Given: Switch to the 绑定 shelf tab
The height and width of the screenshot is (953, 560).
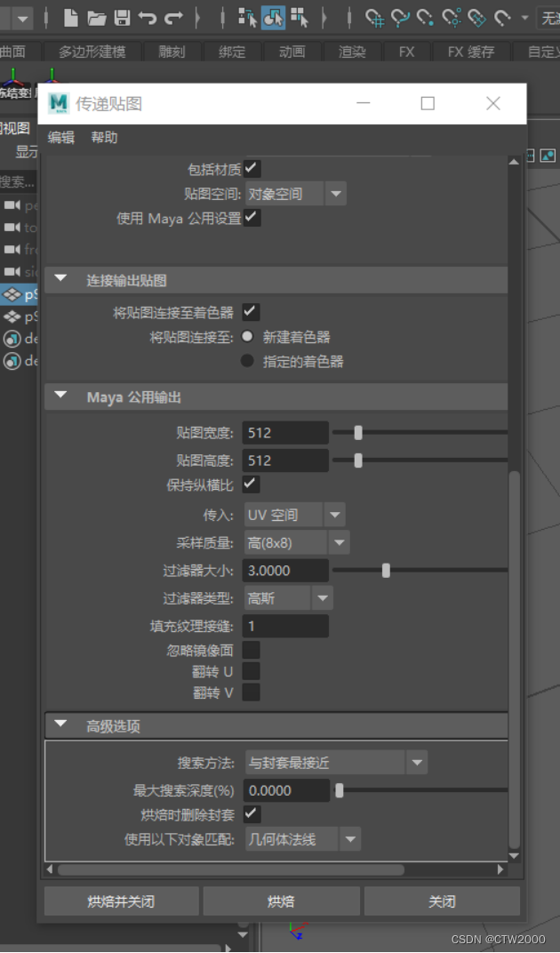Looking at the screenshot, I should click(x=232, y=52).
